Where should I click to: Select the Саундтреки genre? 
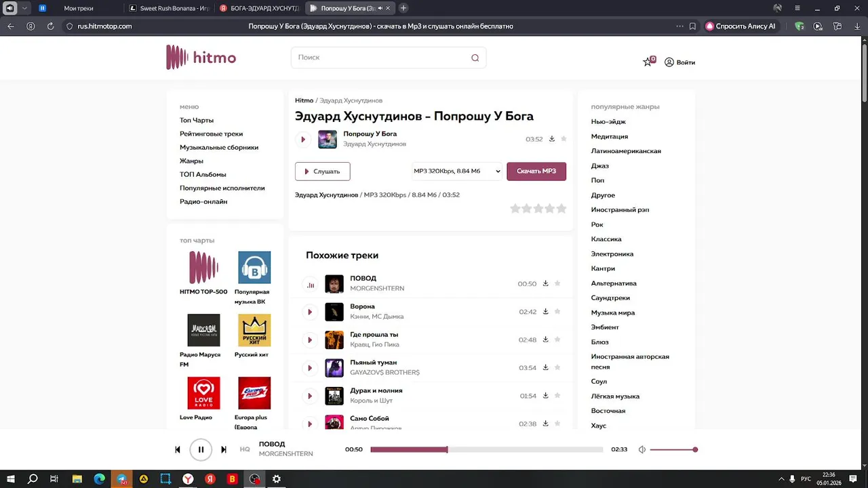tap(610, 298)
